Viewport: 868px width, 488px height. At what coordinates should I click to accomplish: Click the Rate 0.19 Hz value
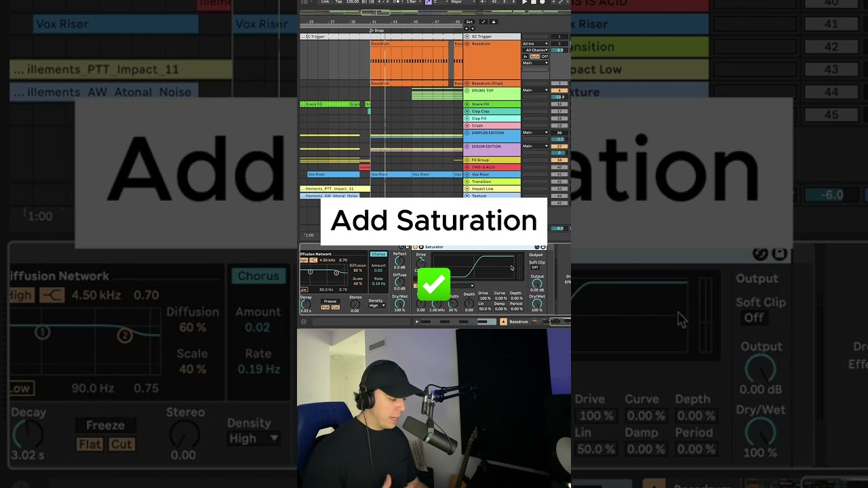tap(378, 283)
